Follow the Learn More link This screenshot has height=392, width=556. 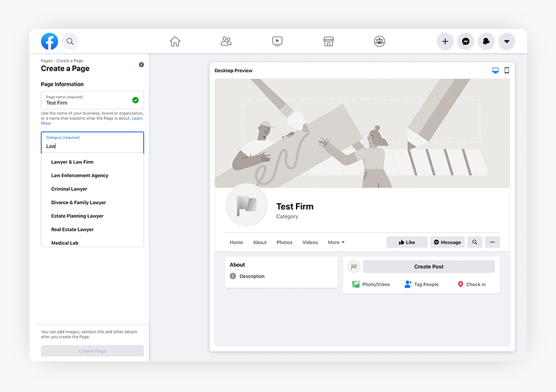[x=137, y=119]
